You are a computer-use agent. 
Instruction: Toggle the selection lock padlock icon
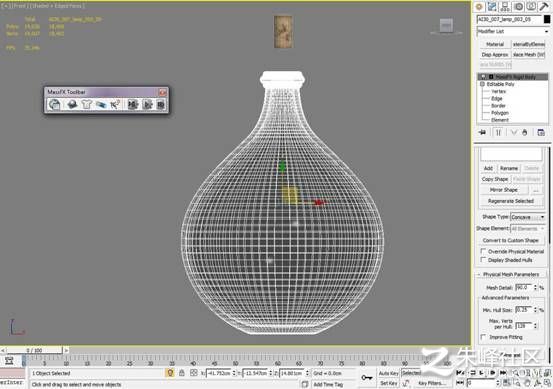click(x=182, y=373)
